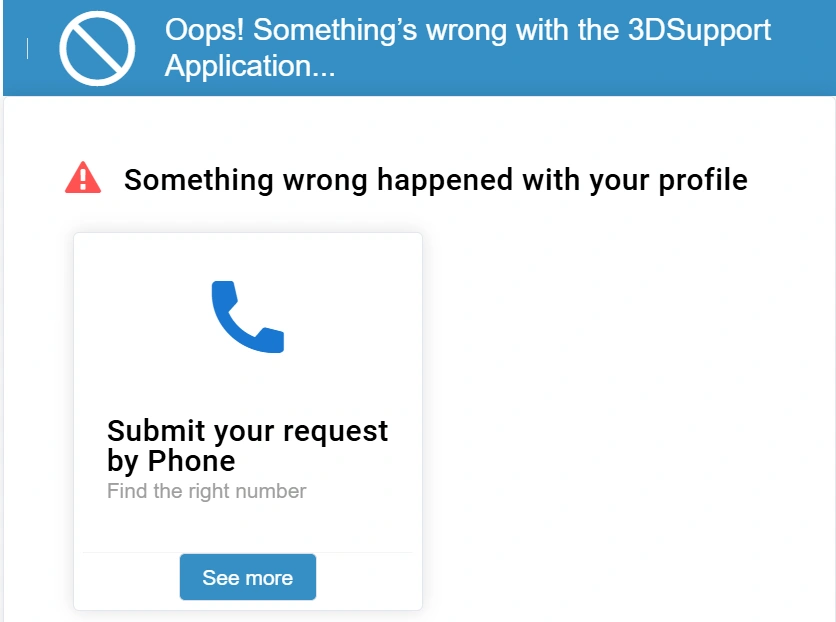Click card footer area left of See more
This screenshot has width=836, height=622.
click(126, 579)
